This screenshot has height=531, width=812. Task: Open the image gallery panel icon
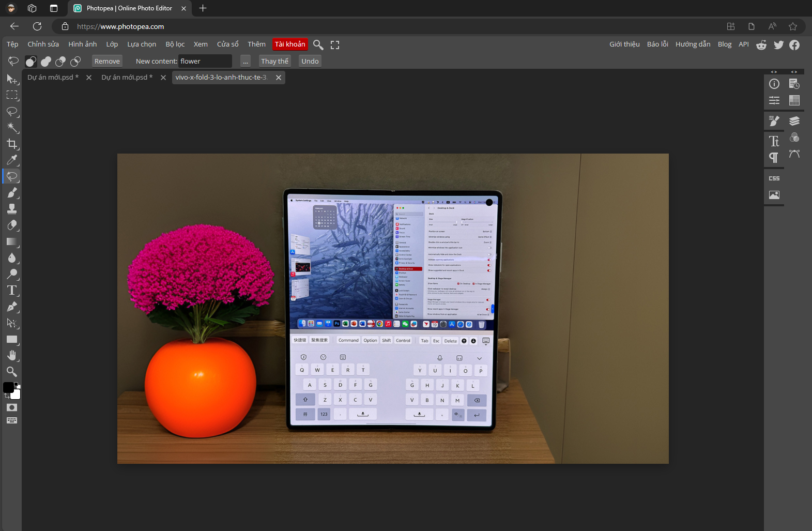(774, 195)
